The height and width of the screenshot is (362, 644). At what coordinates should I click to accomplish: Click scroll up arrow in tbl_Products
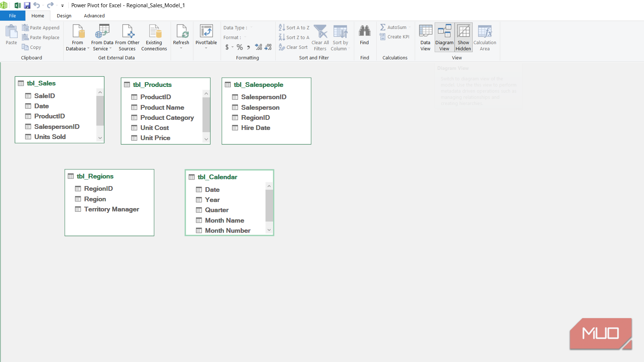click(206, 93)
